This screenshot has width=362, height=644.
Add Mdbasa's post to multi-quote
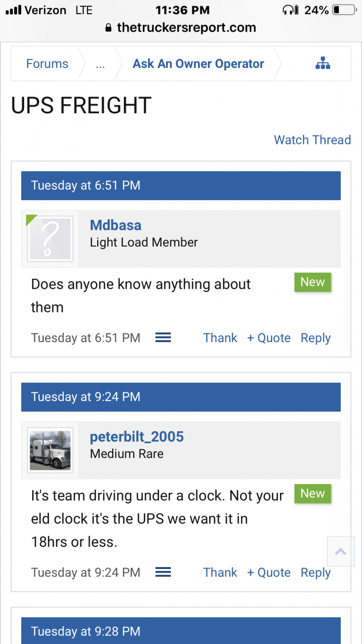(x=269, y=338)
